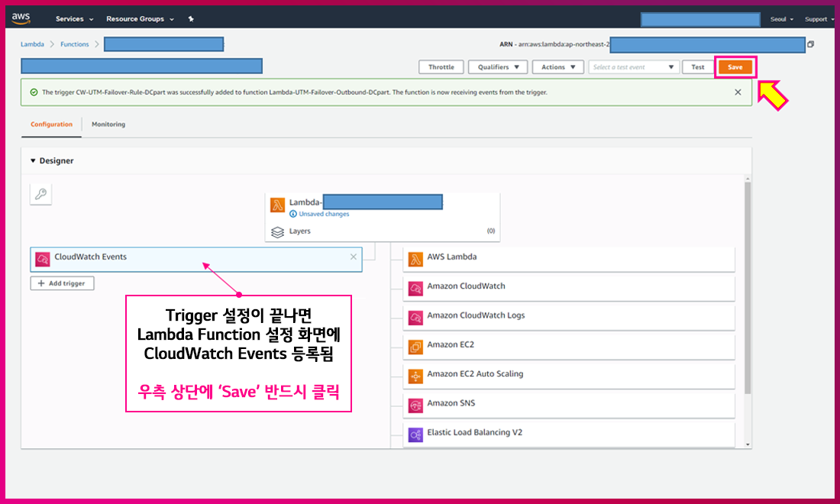
Task: Open the Select a test event dropdown
Action: coord(633,67)
